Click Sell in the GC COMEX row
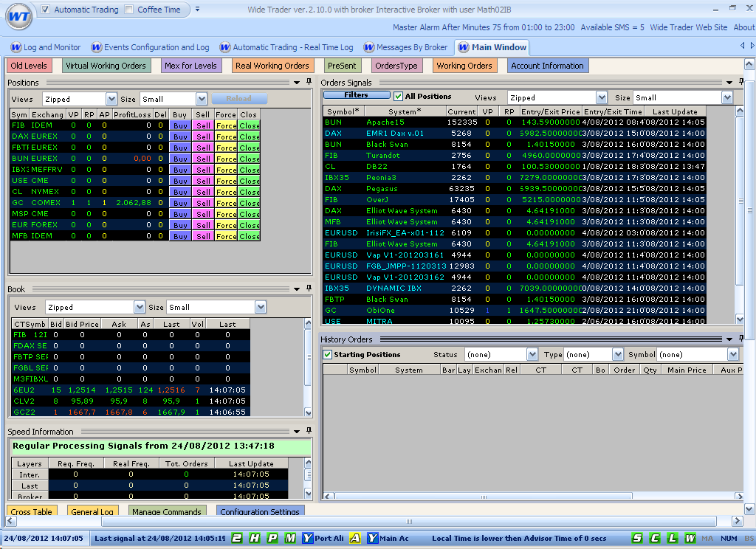The image size is (756, 549). coord(203,203)
